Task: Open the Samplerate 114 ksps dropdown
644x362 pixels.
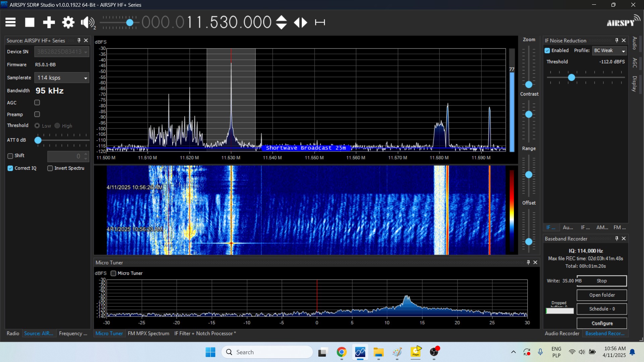Action: pos(62,78)
